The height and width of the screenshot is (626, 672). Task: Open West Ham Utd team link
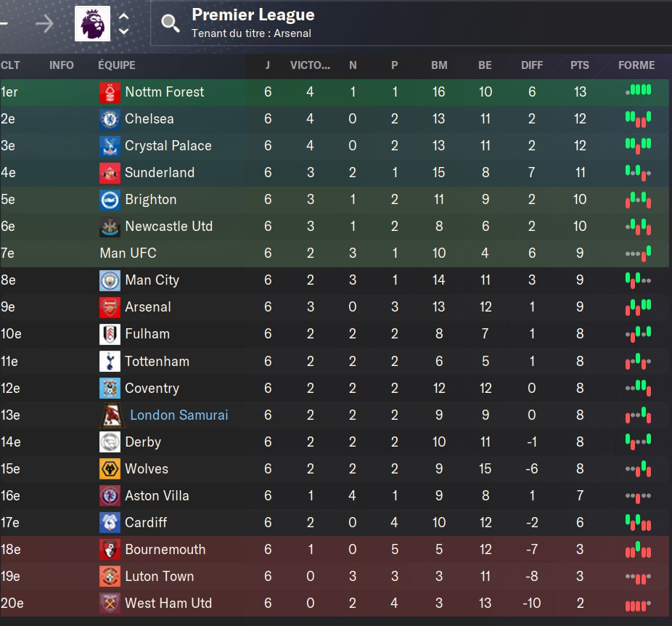click(x=168, y=603)
